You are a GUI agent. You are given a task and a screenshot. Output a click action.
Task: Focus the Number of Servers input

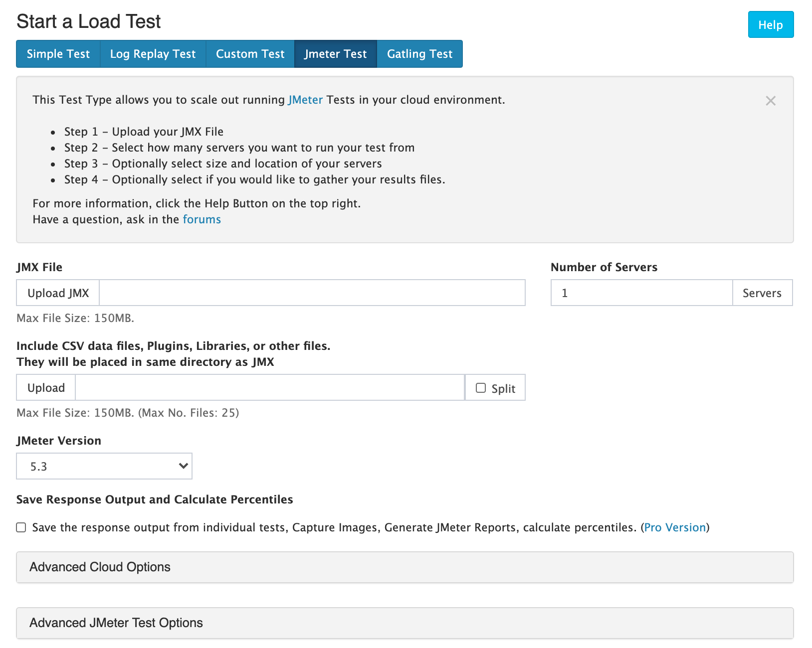click(x=641, y=293)
